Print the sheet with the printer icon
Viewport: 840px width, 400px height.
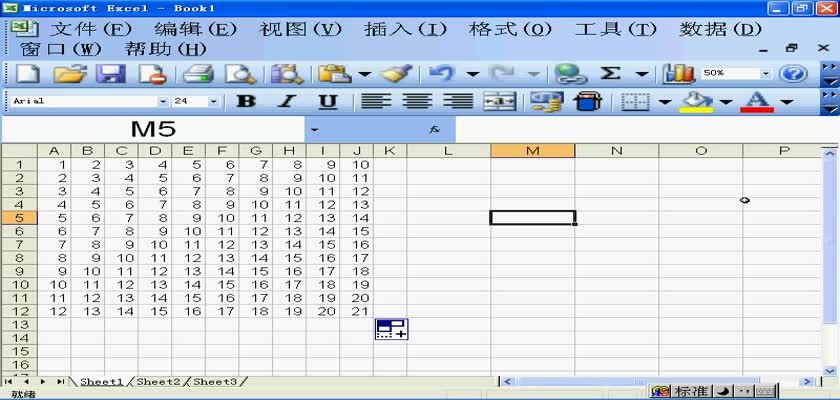[x=198, y=74]
